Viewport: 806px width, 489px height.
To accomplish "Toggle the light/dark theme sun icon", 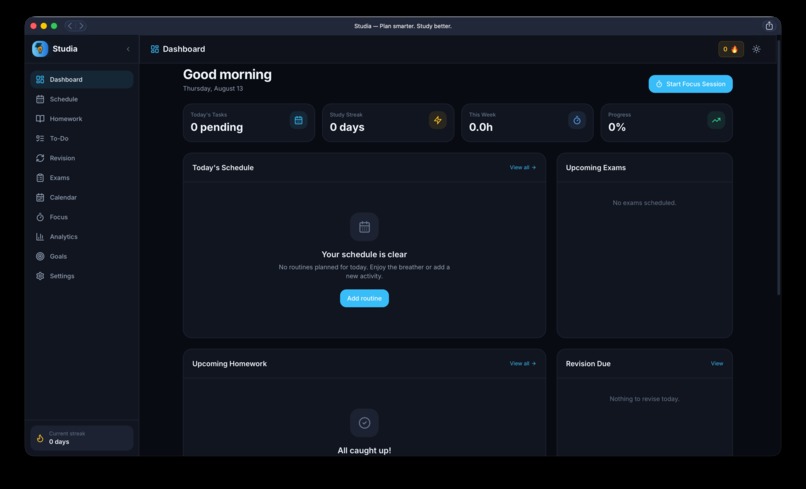I will click(756, 49).
